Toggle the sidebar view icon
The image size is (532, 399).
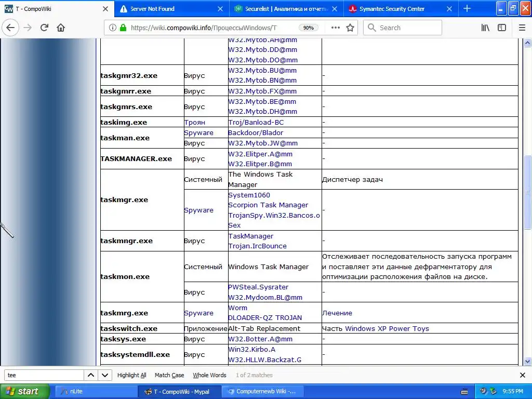[x=502, y=28]
